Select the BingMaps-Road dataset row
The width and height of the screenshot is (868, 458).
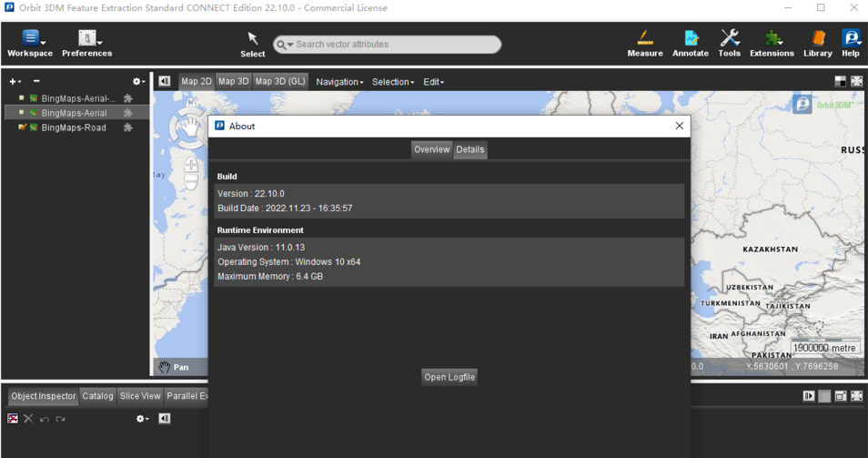(76, 127)
